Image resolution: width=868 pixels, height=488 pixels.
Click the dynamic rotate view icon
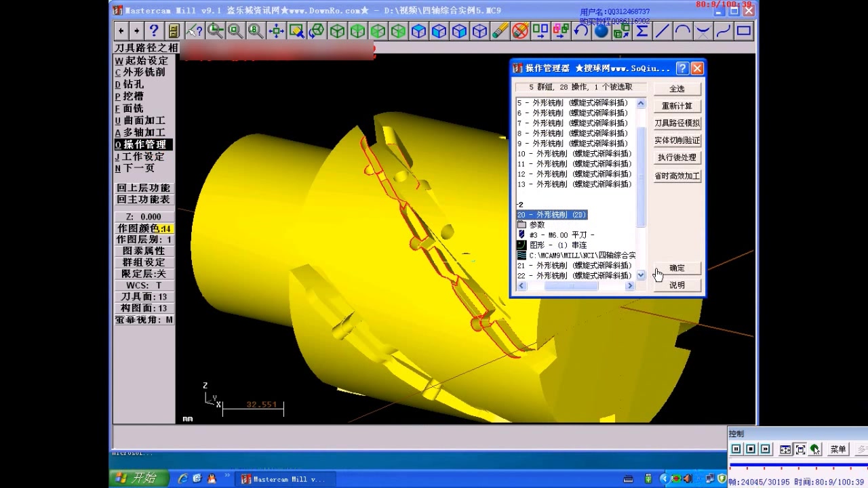[317, 30]
